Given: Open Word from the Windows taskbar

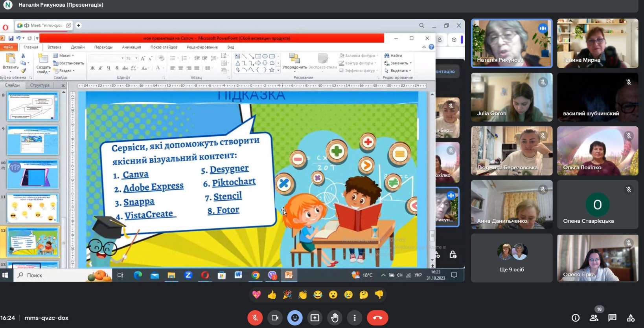Looking at the screenshot, I should pyautogui.click(x=238, y=275).
